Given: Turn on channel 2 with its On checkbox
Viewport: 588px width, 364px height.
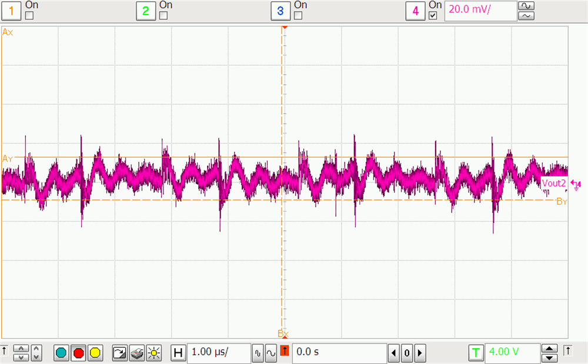Looking at the screenshot, I should 163,15.
